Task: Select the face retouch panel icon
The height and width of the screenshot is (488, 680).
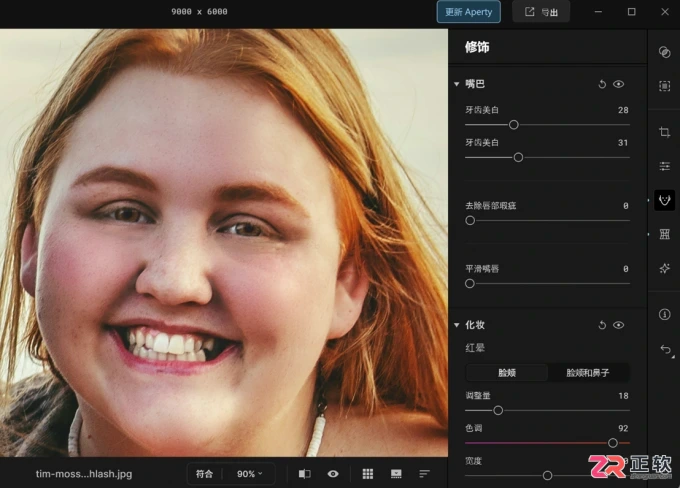Action: click(664, 200)
